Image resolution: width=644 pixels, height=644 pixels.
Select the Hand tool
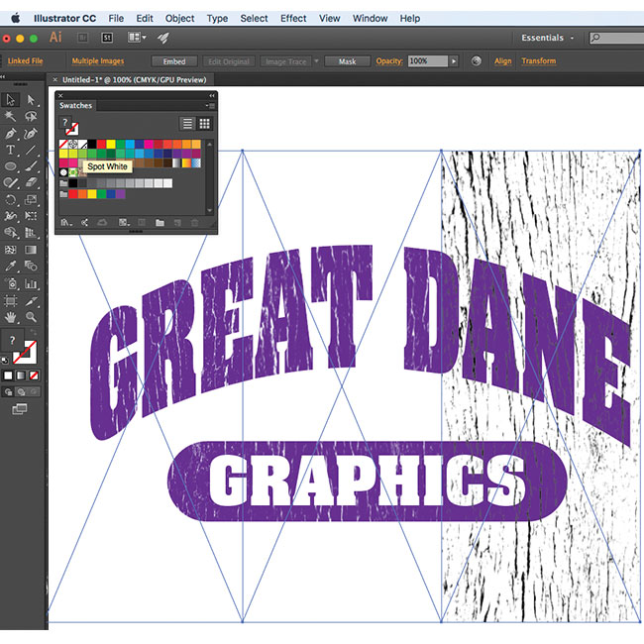point(10,317)
